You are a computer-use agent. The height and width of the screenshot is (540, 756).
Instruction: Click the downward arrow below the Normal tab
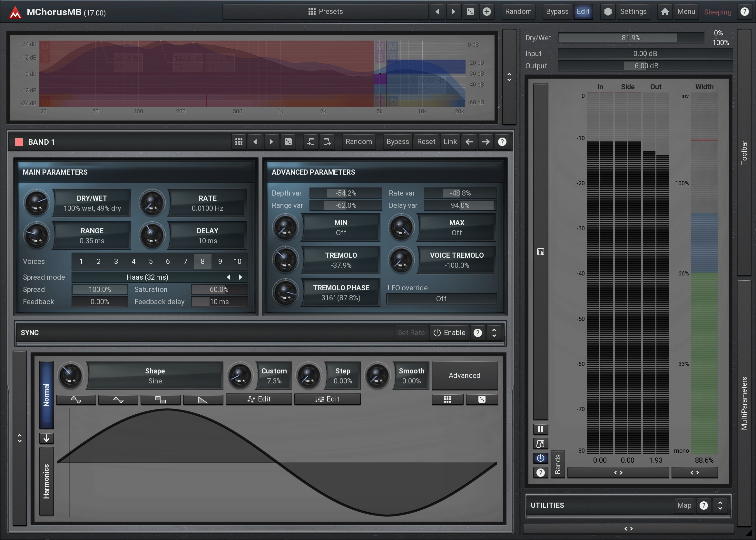[46, 438]
